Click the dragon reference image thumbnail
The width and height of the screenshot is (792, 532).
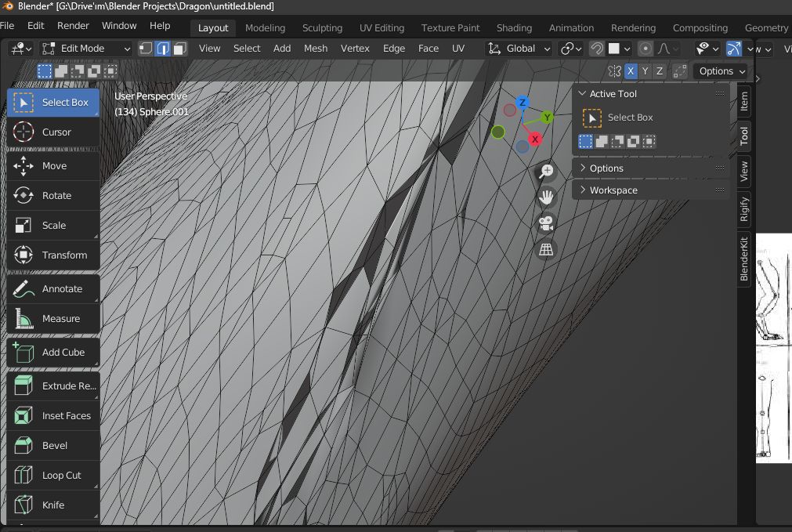(x=774, y=348)
